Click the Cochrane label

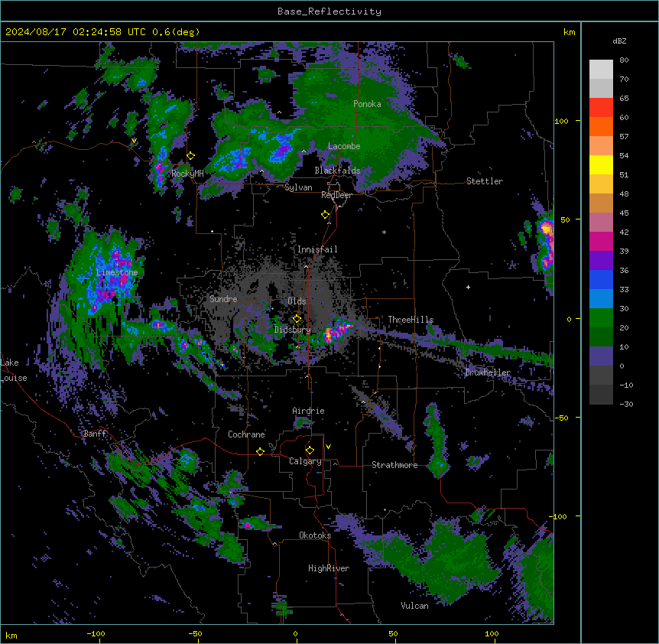coord(246,434)
